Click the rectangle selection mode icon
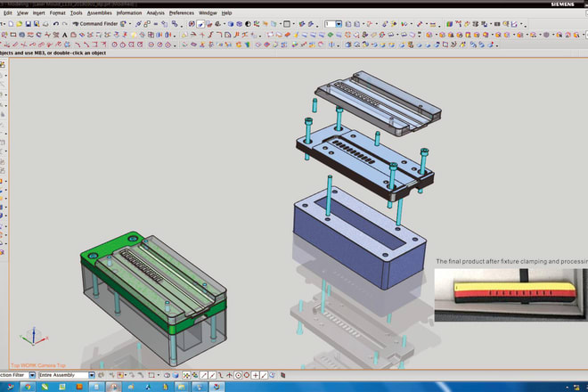Screen dimensions: 588x392 click(x=151, y=375)
